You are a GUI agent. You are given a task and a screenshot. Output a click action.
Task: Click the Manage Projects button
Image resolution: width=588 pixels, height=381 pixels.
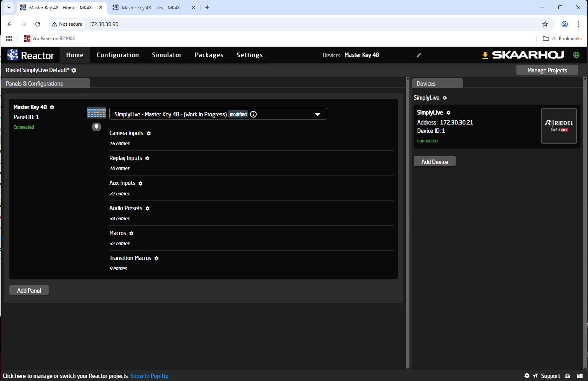click(x=547, y=70)
